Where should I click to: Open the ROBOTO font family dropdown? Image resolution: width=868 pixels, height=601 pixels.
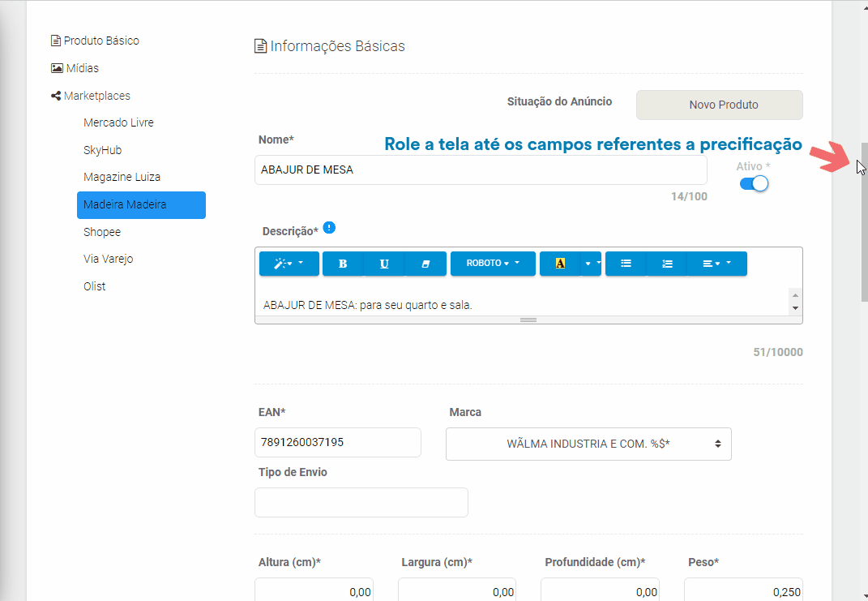[x=493, y=264]
